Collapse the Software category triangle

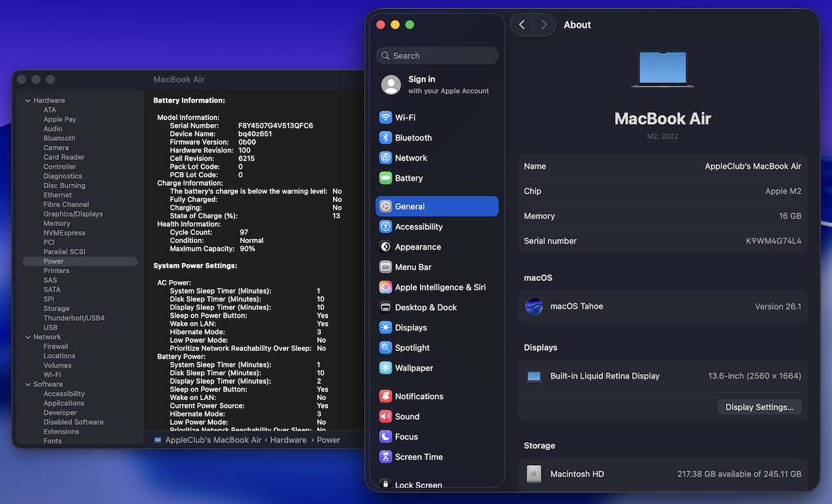coord(28,384)
